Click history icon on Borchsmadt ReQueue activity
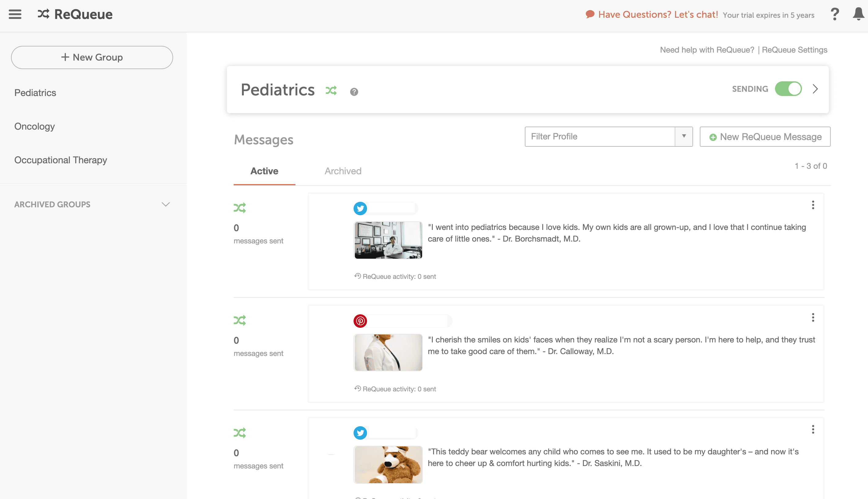 [358, 276]
